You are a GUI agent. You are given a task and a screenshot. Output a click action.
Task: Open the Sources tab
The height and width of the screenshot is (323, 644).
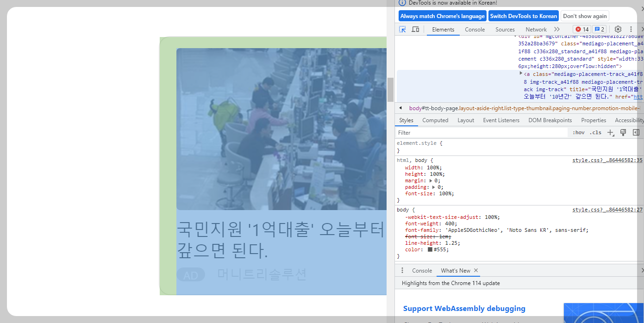[505, 29]
